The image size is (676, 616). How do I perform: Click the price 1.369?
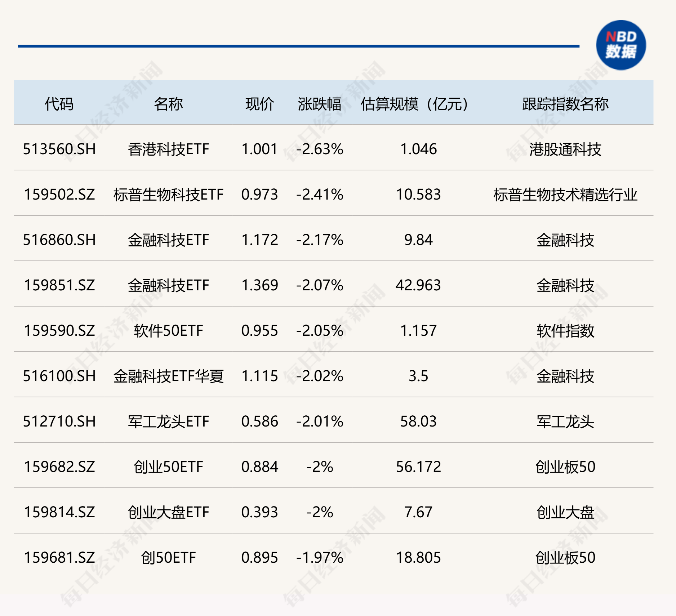(259, 285)
